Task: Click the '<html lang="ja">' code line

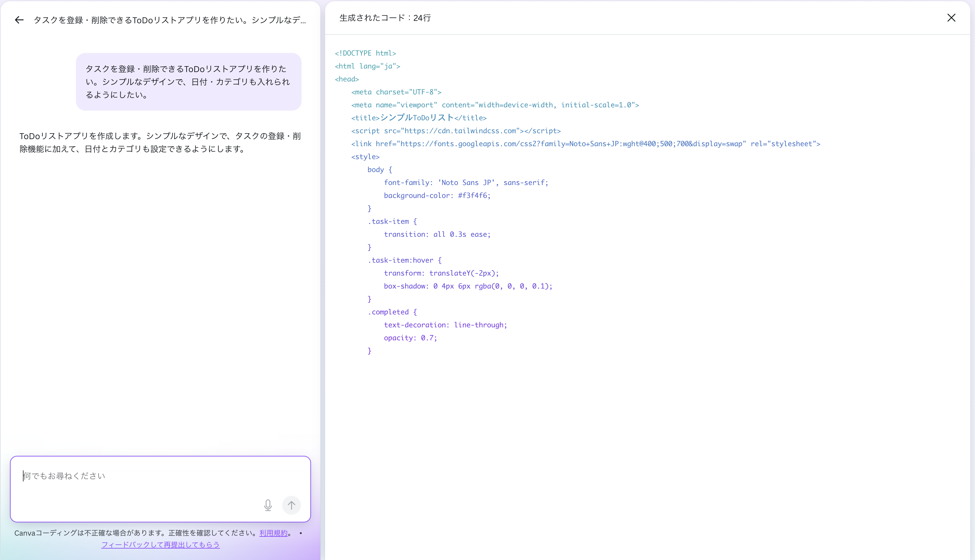Action: (x=367, y=66)
